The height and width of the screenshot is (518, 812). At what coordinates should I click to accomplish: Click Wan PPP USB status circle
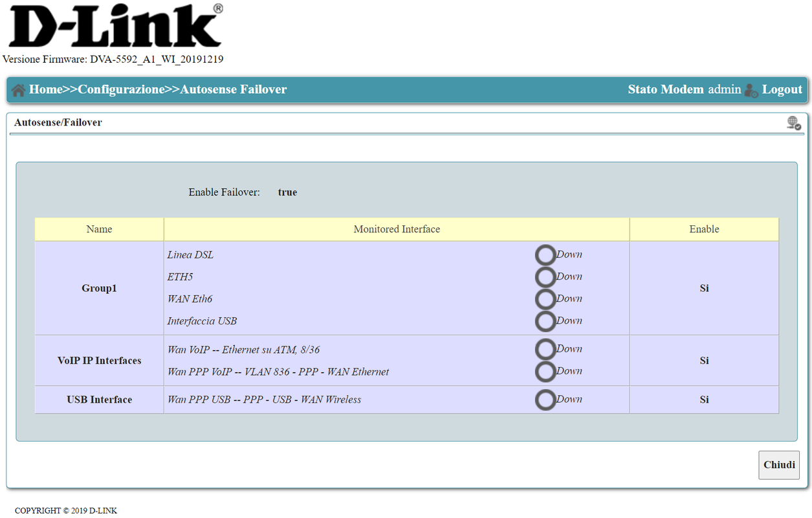[545, 400]
